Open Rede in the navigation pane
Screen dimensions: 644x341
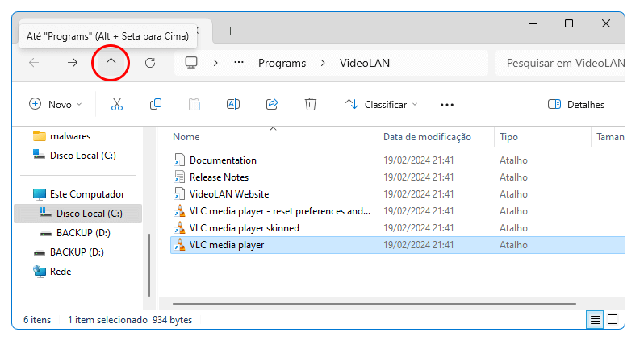click(x=61, y=271)
